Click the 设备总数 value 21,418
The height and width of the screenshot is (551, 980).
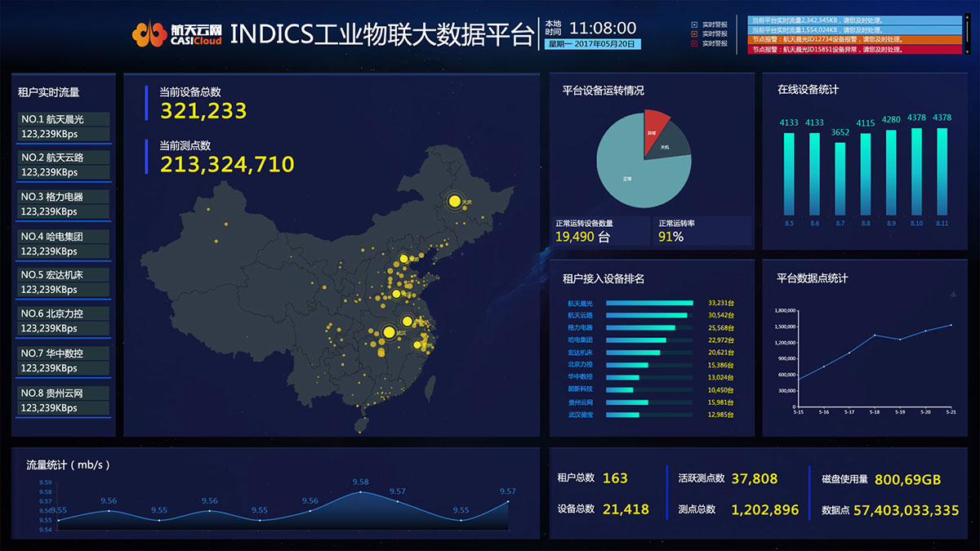click(x=626, y=509)
